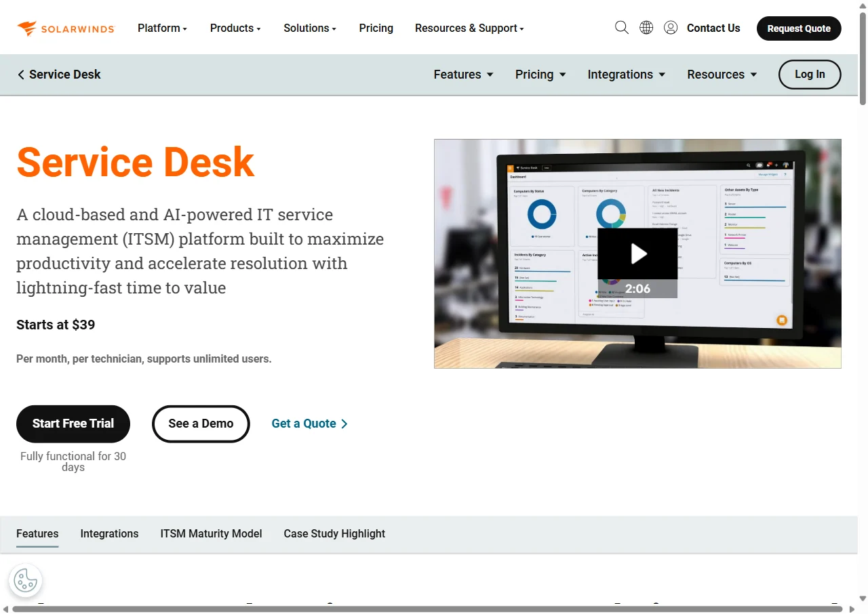Click the cookie settings icon
The height and width of the screenshot is (614, 868).
pos(26,580)
